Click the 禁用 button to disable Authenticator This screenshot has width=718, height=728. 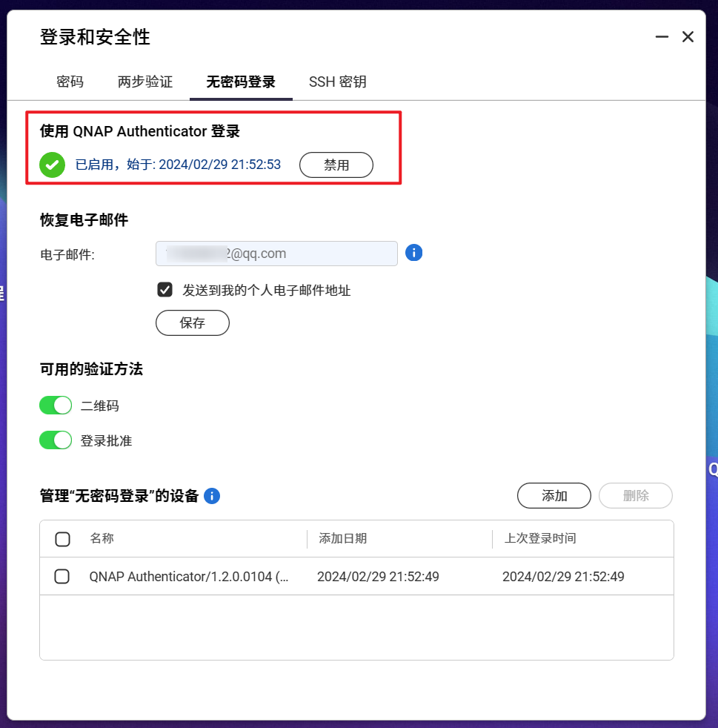pos(336,165)
